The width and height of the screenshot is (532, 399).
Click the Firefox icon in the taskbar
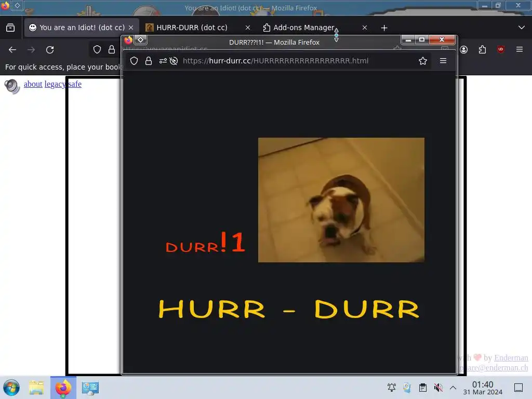pos(63,388)
